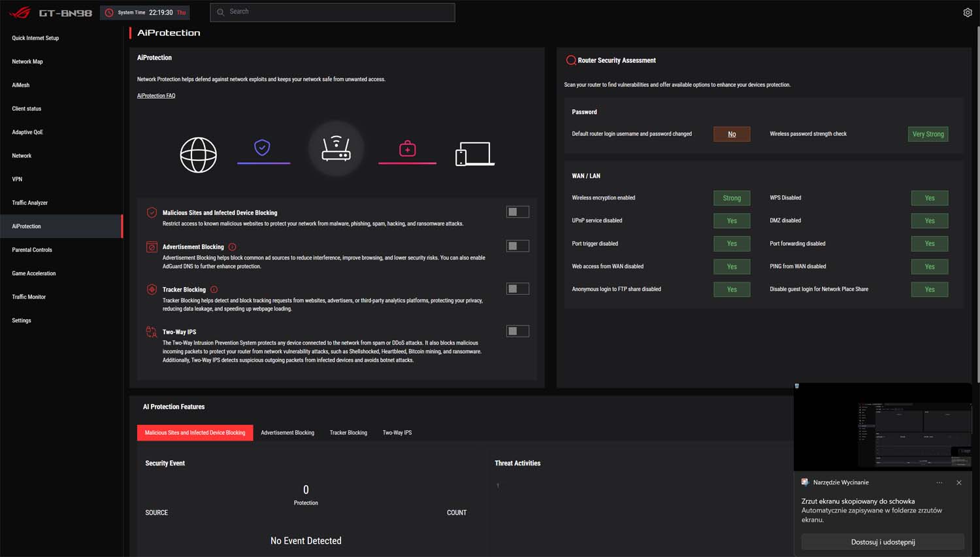Click Yes for PING from WAN disabled
Screen dimensions: 980x557
930,267
